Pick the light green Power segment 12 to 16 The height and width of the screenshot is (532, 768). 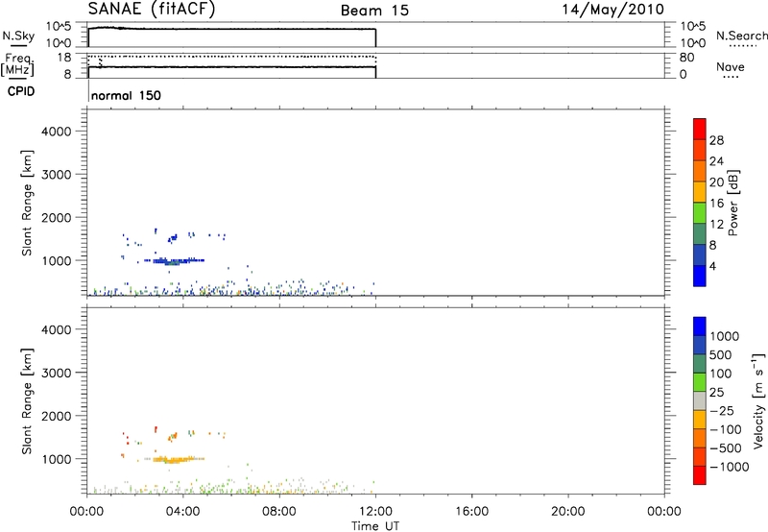click(x=700, y=212)
